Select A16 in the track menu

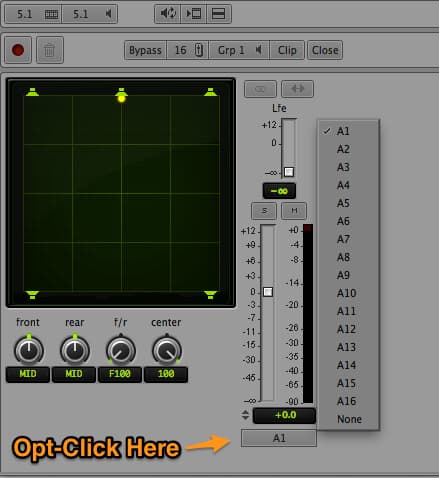tap(348, 401)
